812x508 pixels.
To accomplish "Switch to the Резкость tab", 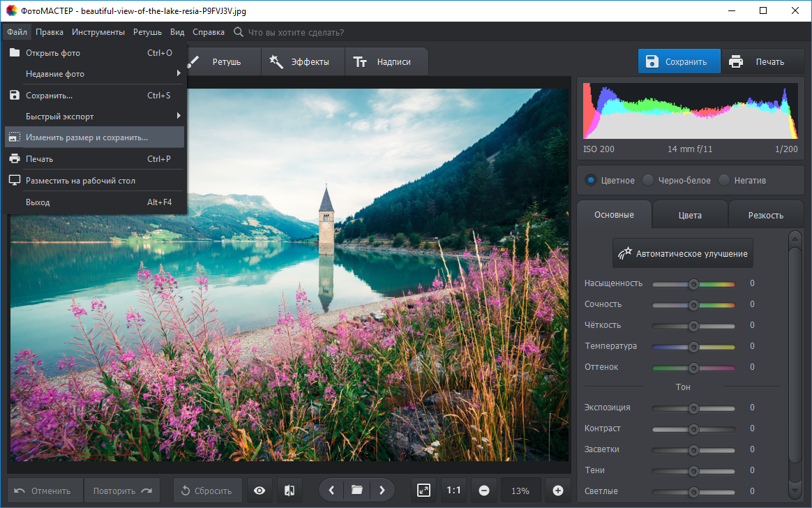I will tap(765, 215).
